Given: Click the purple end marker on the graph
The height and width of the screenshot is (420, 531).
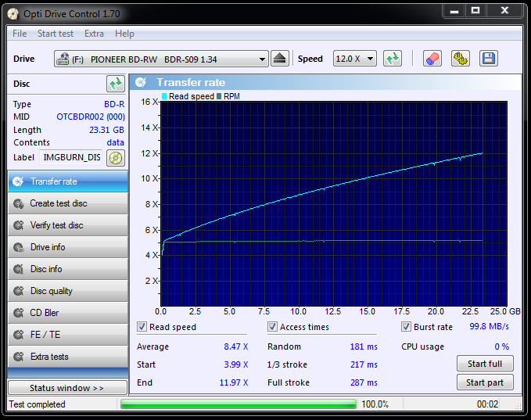Looking at the screenshot, I should coord(483,204).
